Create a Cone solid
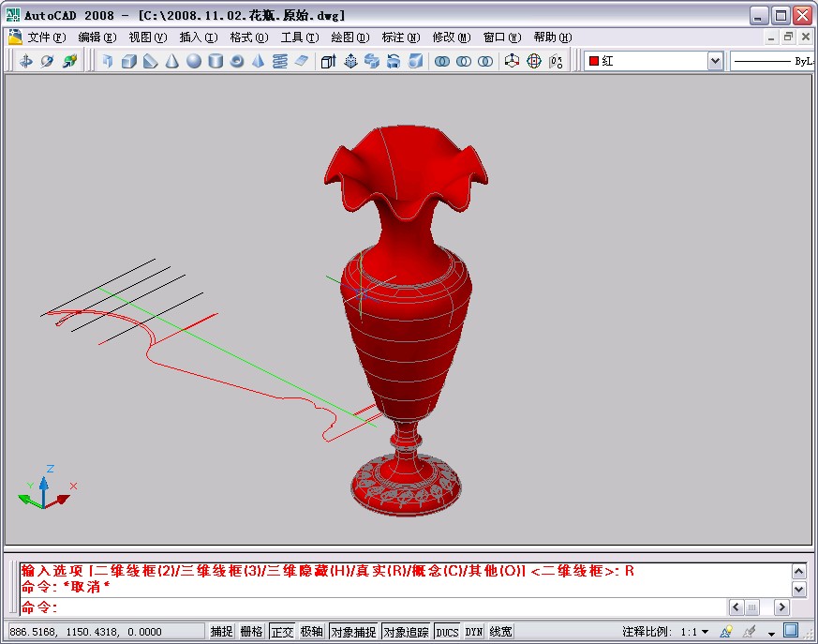This screenshot has height=644, width=818. (x=172, y=61)
